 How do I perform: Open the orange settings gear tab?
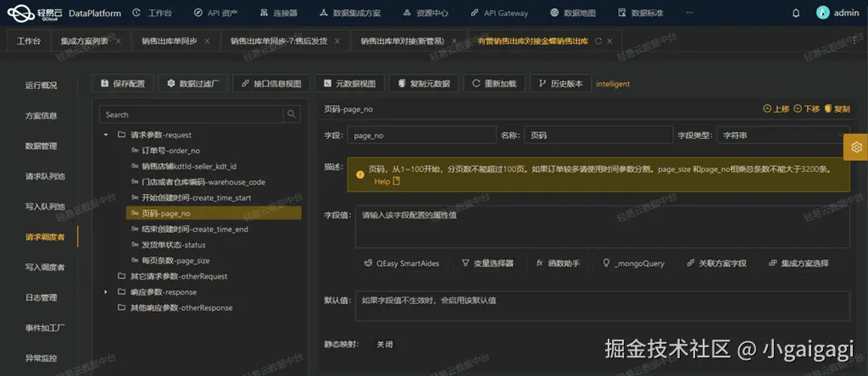point(856,147)
